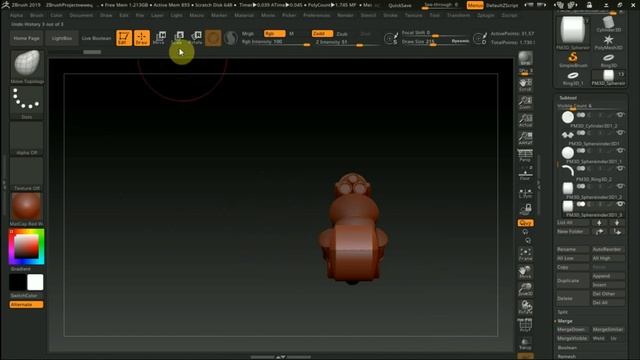This screenshot has width=640, height=360.
Task: Toggle the Rgb channel button
Action: click(274, 33)
